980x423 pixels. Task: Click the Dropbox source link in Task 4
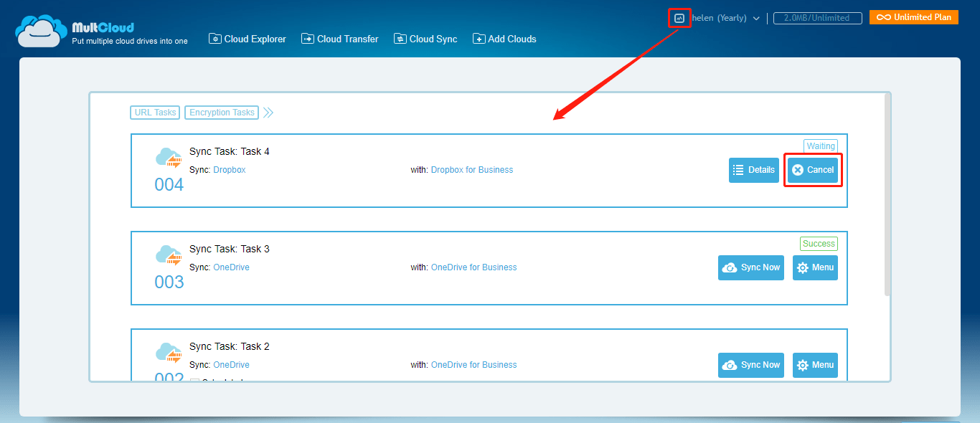pos(230,170)
